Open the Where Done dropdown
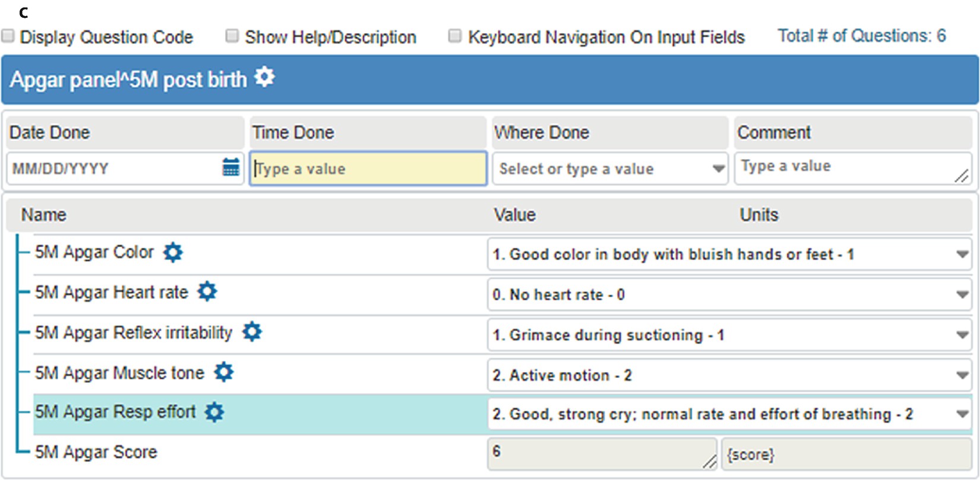This screenshot has height=480, width=980. point(719,169)
